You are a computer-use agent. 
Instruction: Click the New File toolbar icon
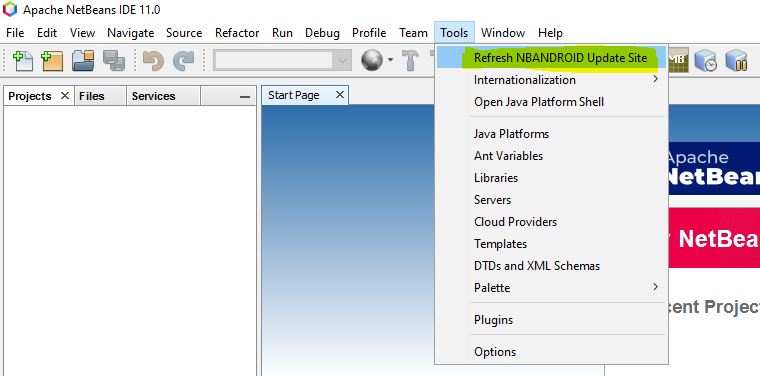coord(22,61)
